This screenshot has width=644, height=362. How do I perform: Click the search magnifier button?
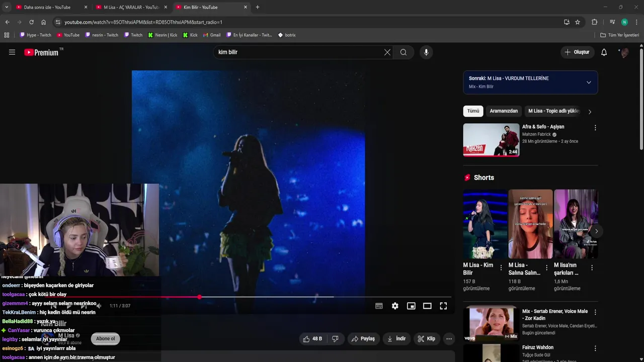(404, 52)
